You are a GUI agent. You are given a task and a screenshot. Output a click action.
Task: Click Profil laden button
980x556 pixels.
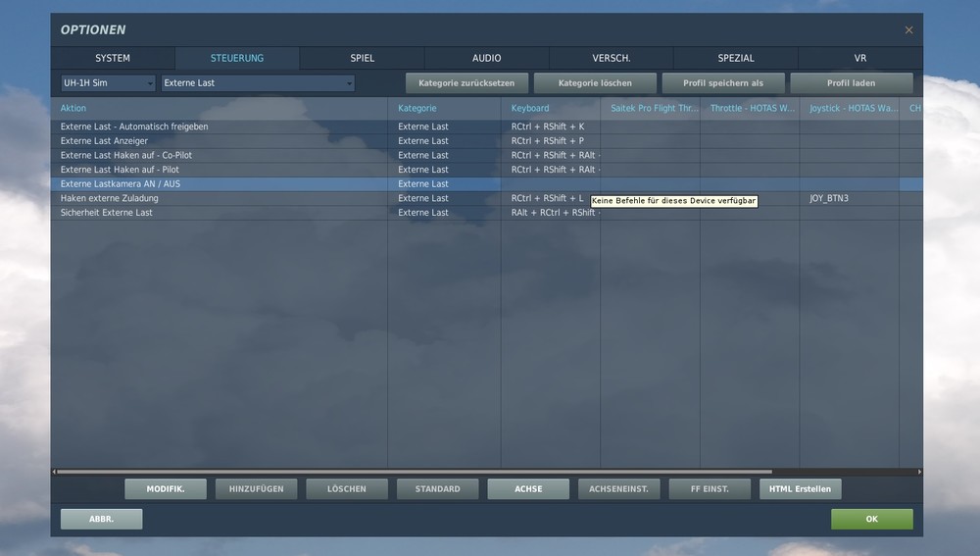click(852, 83)
